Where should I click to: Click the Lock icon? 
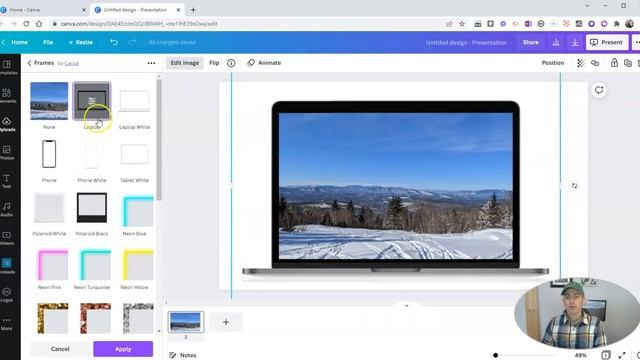(x=614, y=63)
